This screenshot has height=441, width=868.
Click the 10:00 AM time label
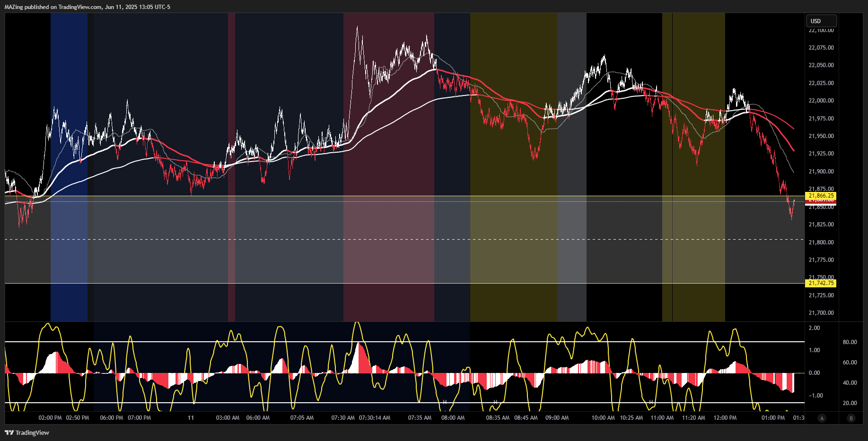603,418
